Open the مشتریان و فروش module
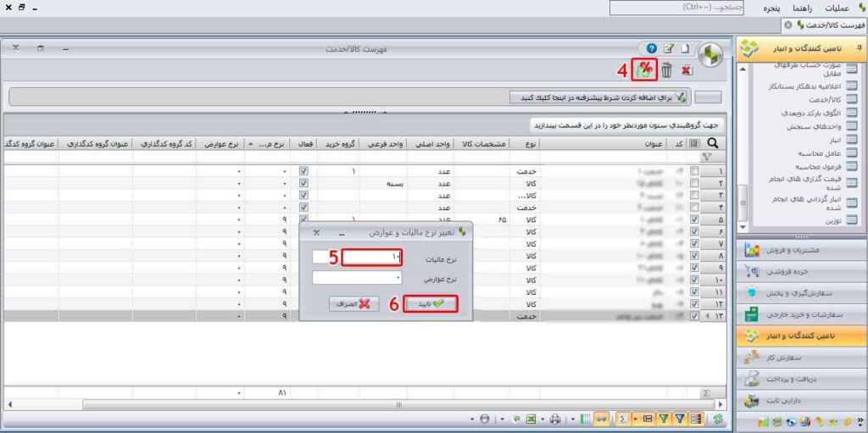Image resolution: width=868 pixels, height=433 pixels. tap(802, 250)
